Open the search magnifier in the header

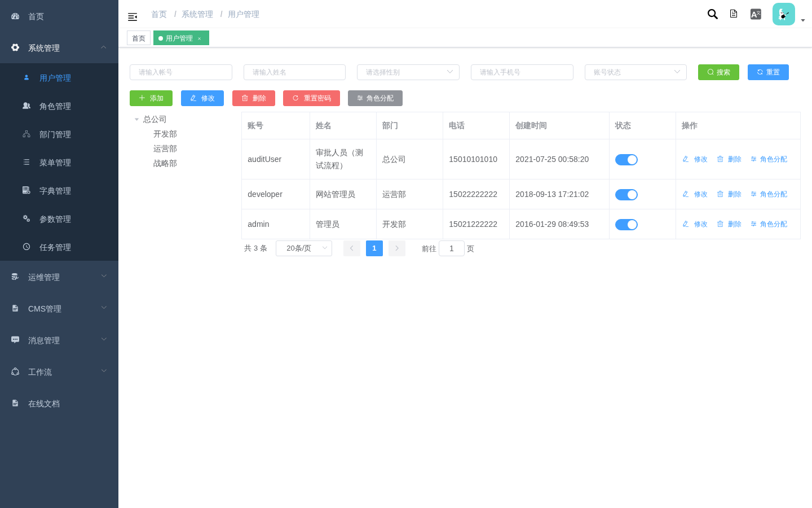(x=713, y=14)
